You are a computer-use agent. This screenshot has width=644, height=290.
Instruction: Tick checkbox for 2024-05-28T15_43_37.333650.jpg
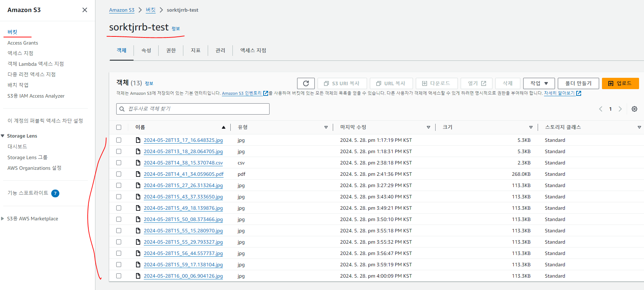click(x=119, y=197)
